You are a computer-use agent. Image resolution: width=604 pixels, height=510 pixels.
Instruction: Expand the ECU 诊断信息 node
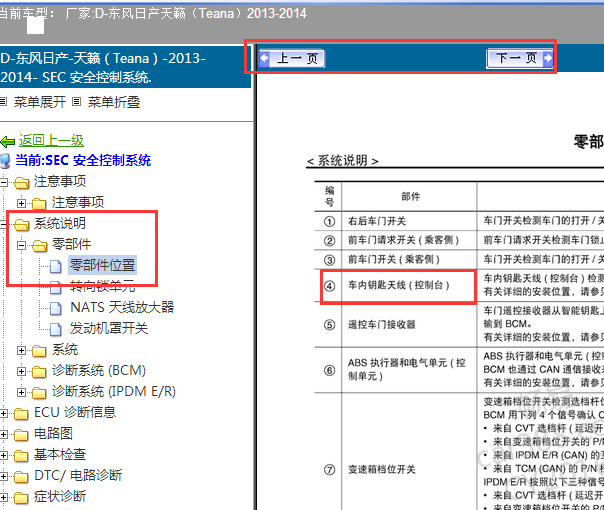3,413
